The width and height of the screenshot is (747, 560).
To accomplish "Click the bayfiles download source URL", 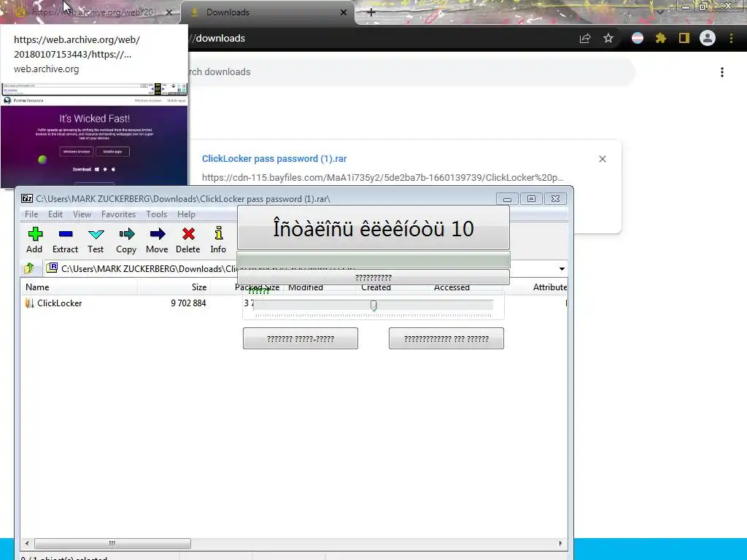I will tap(382, 178).
